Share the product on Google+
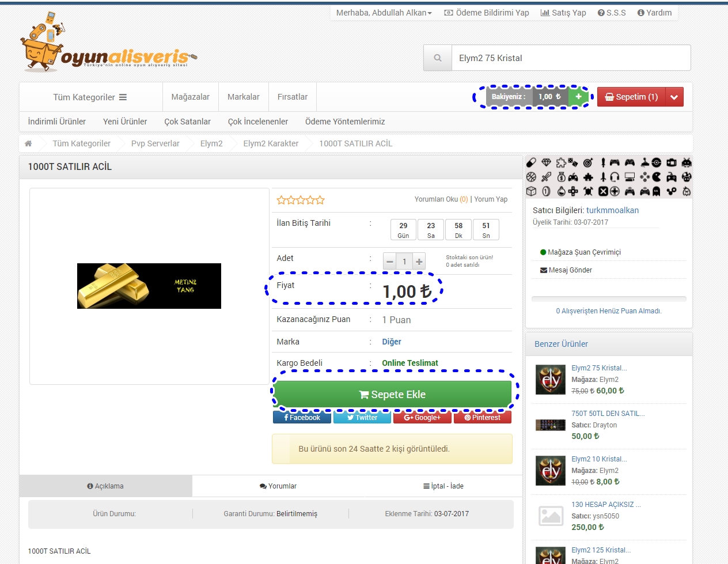 (x=422, y=418)
